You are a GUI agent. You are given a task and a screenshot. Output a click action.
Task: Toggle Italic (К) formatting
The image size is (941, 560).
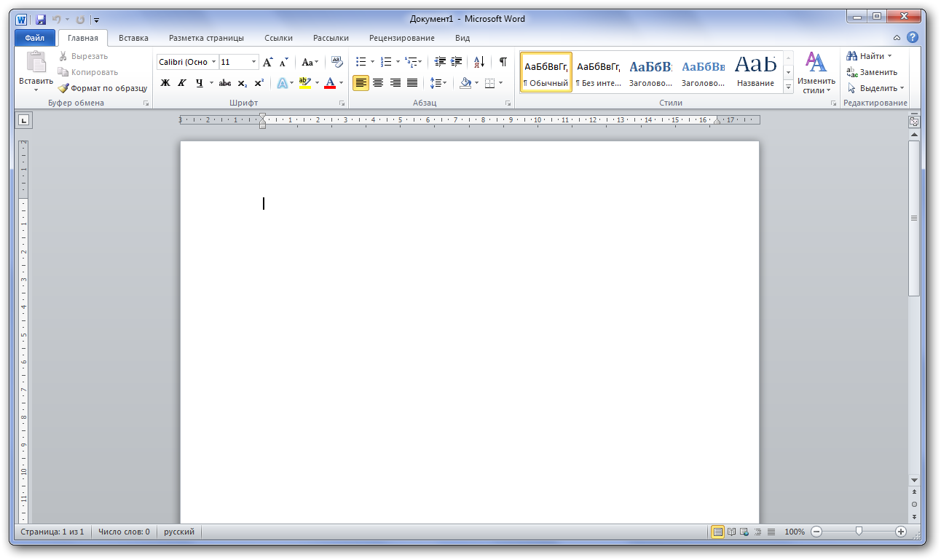[182, 83]
